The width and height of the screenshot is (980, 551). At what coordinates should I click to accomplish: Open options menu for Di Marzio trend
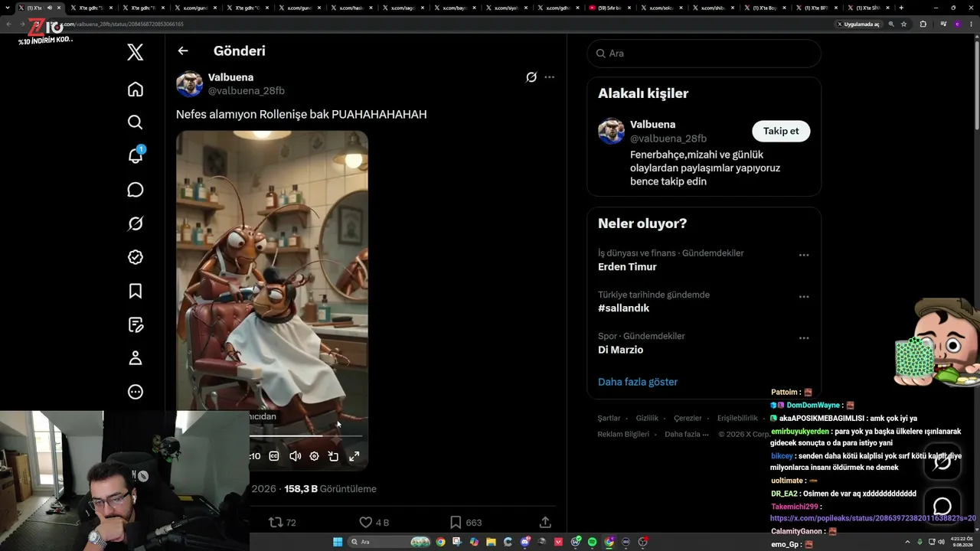coord(804,337)
